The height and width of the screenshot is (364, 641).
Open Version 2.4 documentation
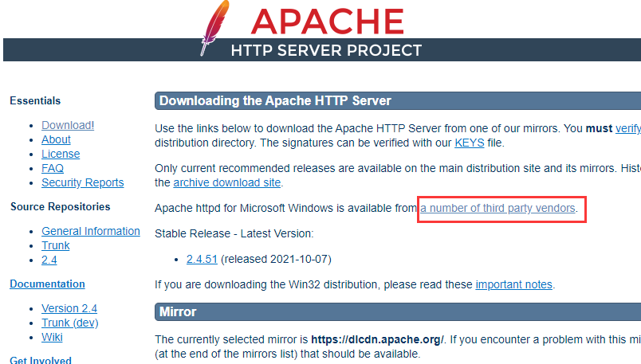coord(69,308)
